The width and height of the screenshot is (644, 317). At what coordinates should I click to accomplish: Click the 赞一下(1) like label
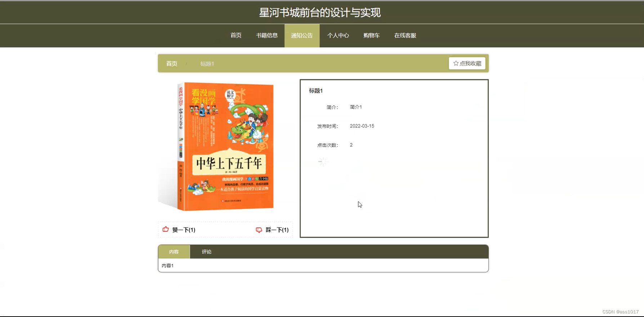pyautogui.click(x=184, y=230)
